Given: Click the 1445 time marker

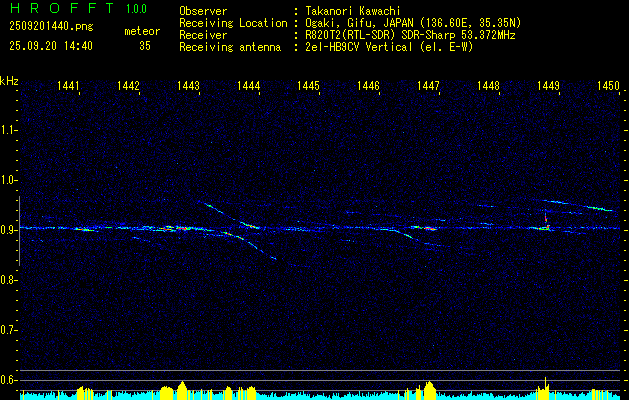Looking at the screenshot, I should (x=308, y=85).
